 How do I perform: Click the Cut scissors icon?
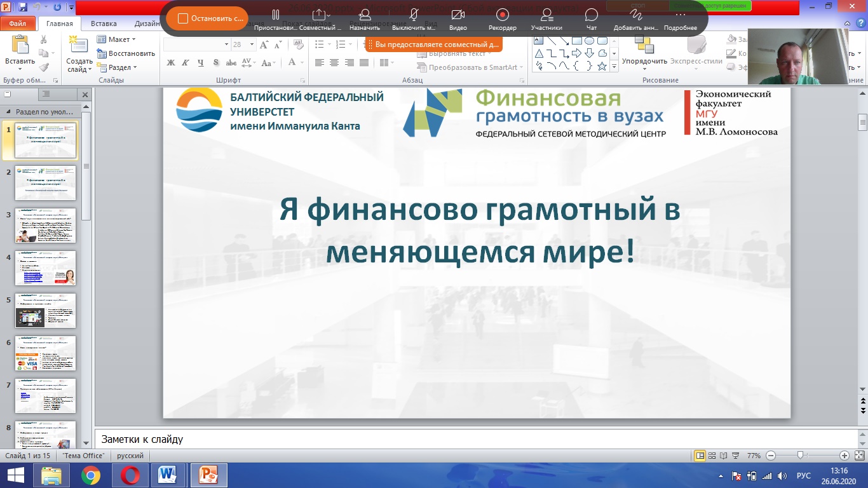pyautogui.click(x=44, y=39)
